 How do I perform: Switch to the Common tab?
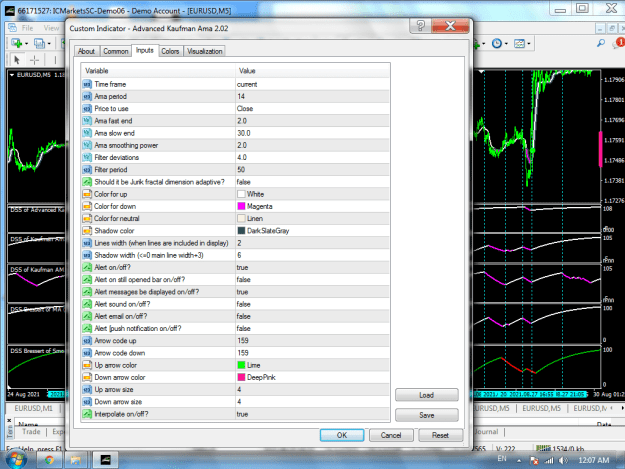tap(116, 51)
